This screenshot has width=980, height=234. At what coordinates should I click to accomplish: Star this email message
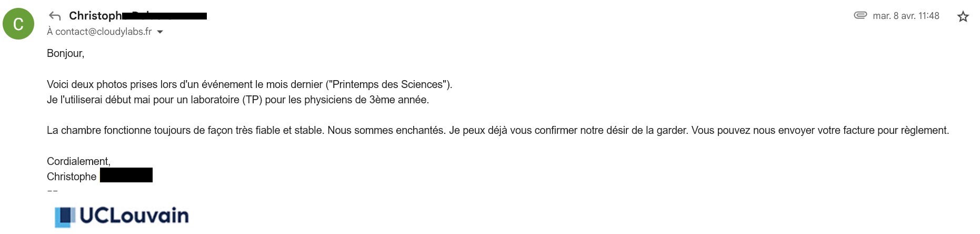point(963,16)
